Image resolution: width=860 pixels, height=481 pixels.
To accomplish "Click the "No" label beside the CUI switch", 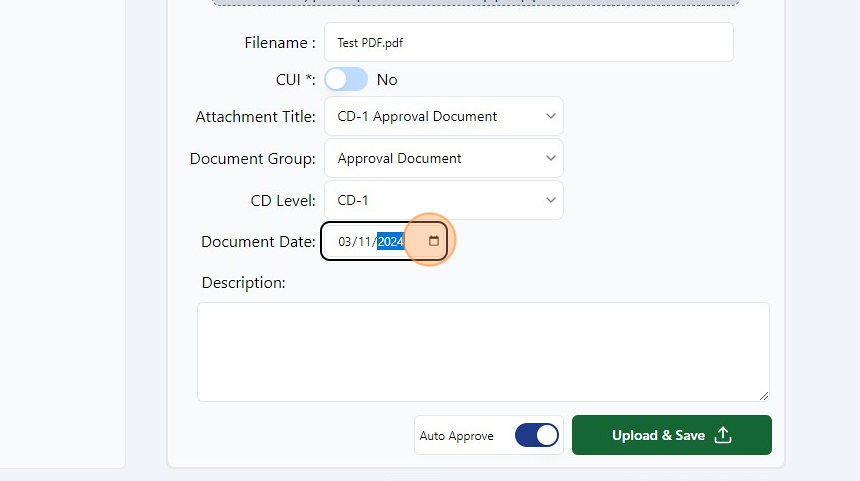I will click(x=387, y=79).
